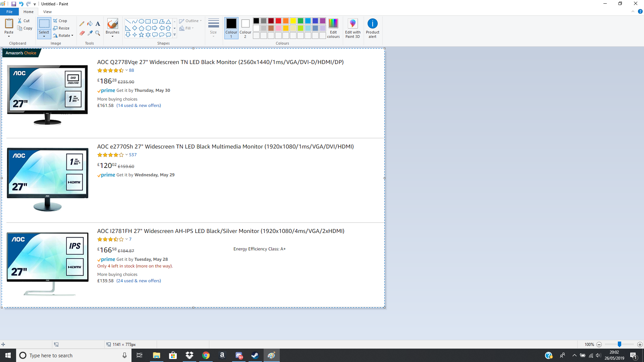The image size is (644, 362).
Task: Pick the green colour swatch
Action: point(300,21)
